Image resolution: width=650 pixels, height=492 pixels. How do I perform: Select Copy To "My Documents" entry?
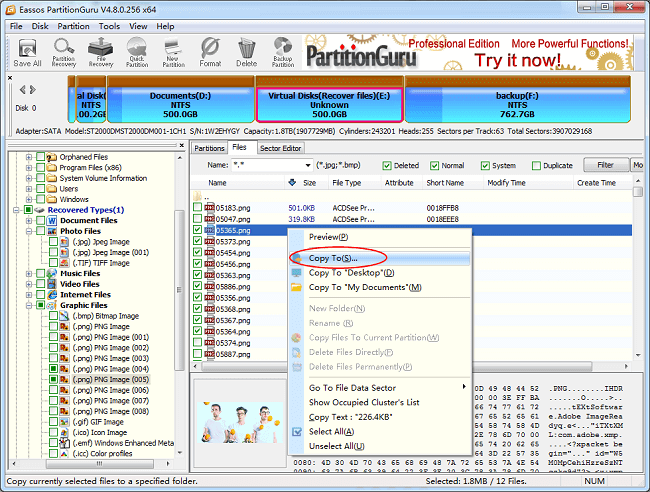coord(380,287)
